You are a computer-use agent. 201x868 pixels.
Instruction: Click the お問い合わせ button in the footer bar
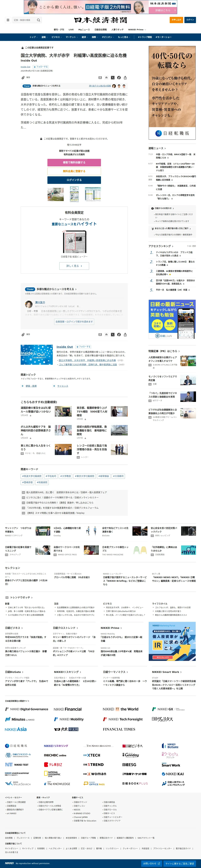click(x=152, y=864)
